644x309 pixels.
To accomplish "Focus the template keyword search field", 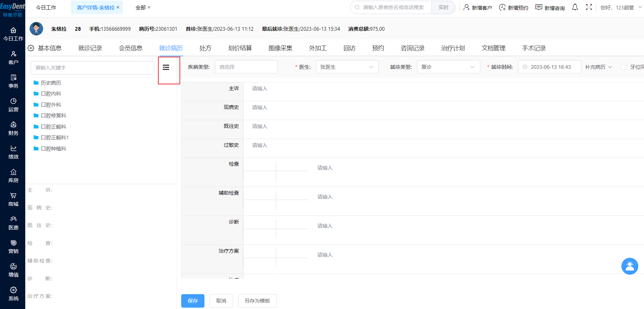I will (92, 68).
